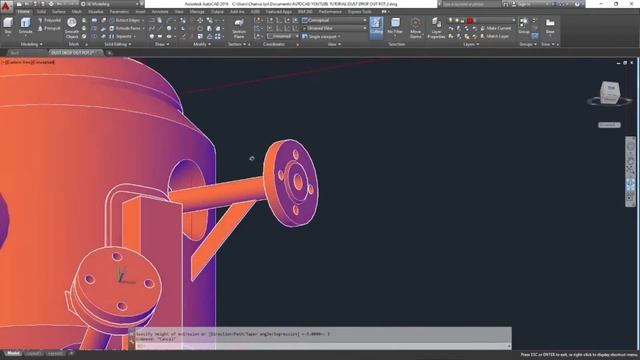Click the Section Plane tool
This screenshot has height=360, width=640.
pyautogui.click(x=239, y=28)
